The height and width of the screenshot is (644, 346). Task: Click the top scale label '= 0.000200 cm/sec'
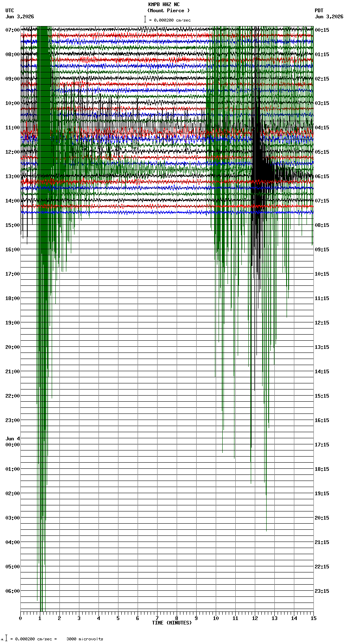(170, 20)
